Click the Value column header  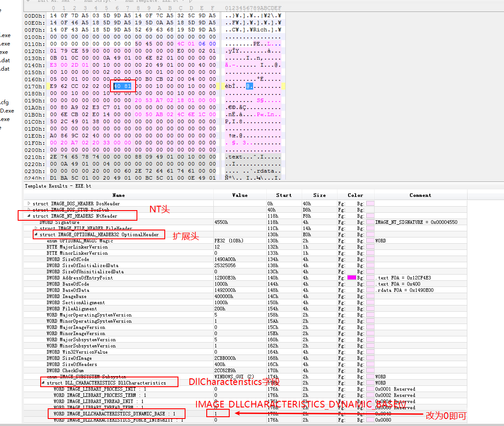point(240,195)
